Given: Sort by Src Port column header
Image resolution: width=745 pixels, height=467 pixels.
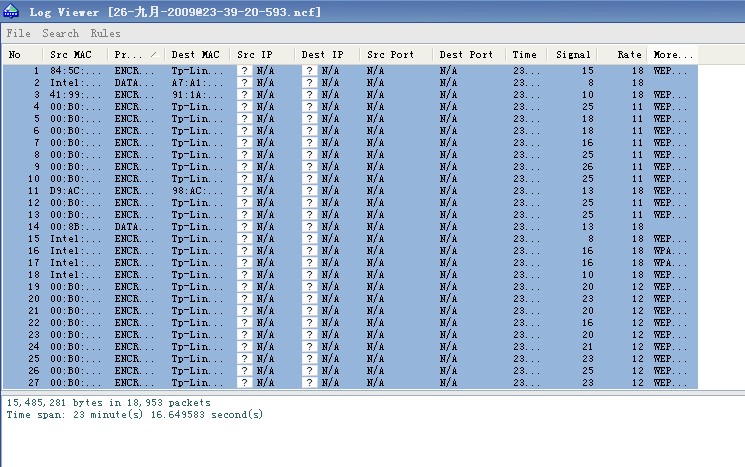Looking at the screenshot, I should point(396,55).
